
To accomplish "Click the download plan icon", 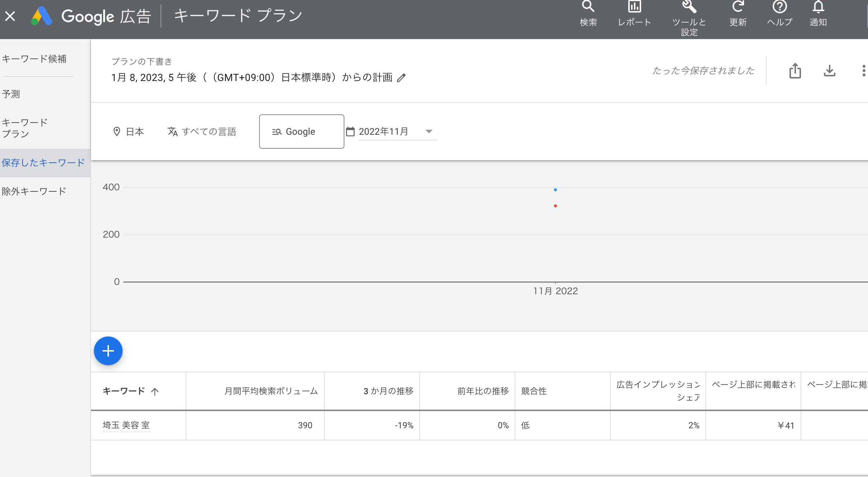I will [829, 71].
